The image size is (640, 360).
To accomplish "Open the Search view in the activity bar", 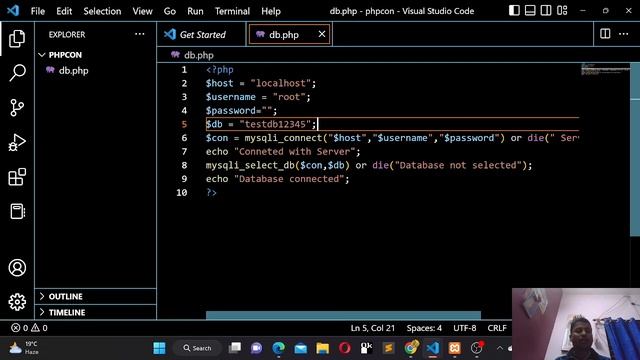I will 17,73.
